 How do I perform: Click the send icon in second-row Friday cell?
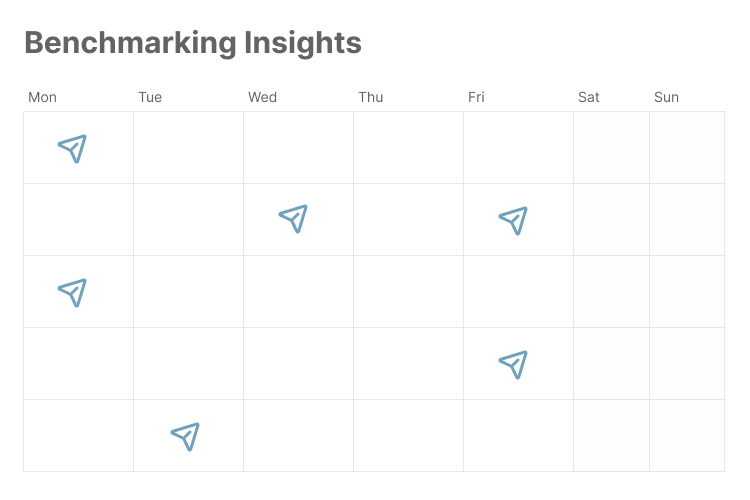pyautogui.click(x=513, y=221)
